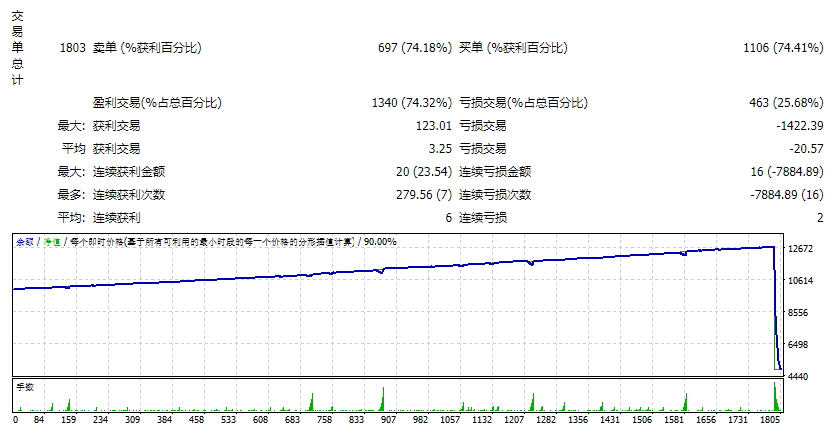Click the average consecutive wins value "6"
The image size is (835, 431).
449,218
